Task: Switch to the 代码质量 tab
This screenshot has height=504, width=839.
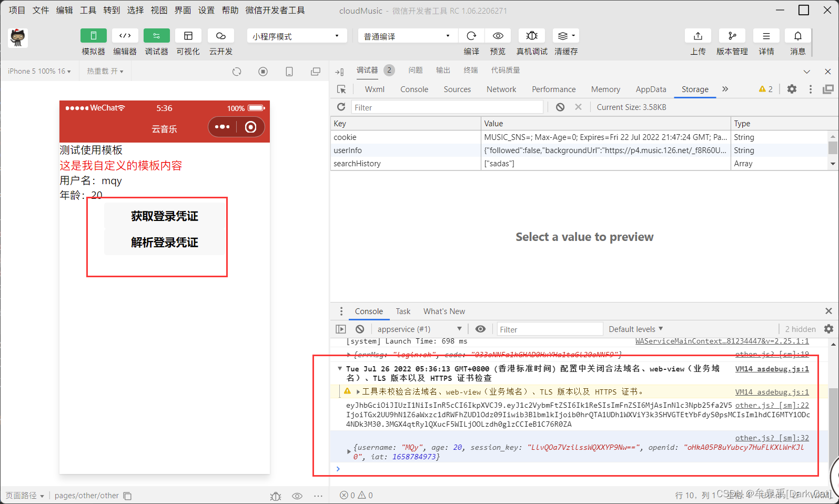Action: pyautogui.click(x=506, y=70)
